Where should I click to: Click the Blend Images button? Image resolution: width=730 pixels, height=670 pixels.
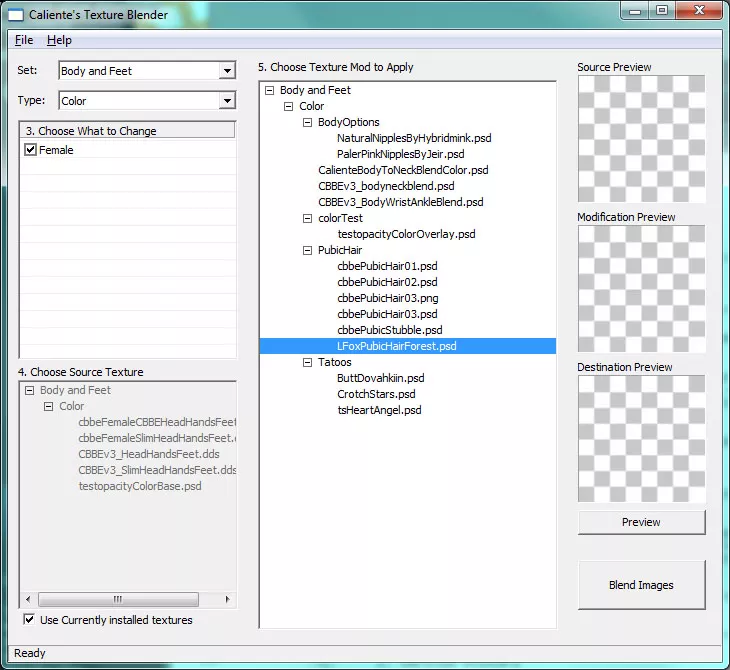point(642,585)
